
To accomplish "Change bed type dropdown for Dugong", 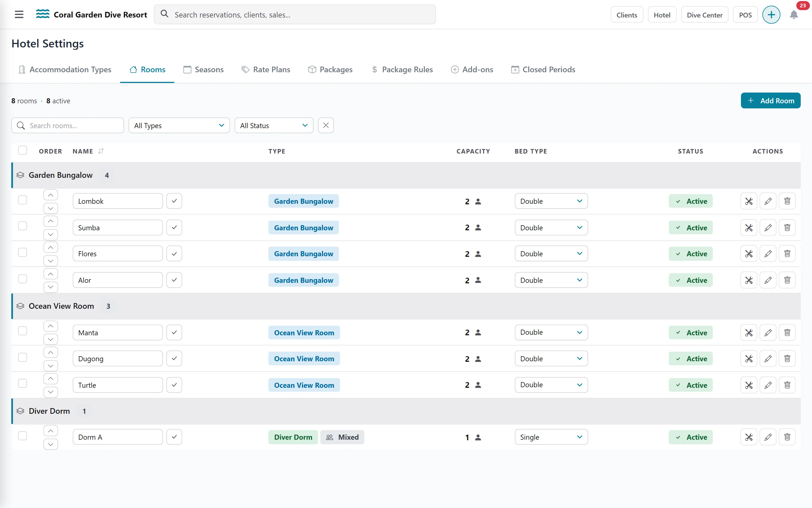I will (x=551, y=358).
